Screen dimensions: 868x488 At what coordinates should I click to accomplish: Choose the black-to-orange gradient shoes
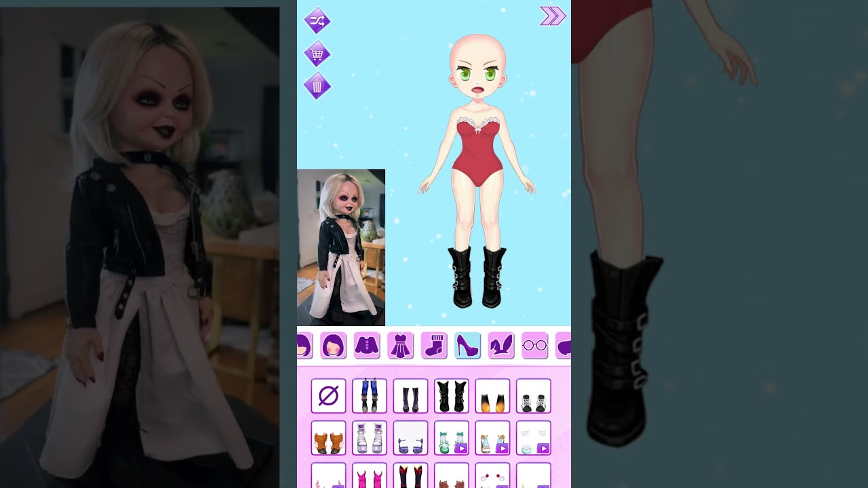coord(492,396)
